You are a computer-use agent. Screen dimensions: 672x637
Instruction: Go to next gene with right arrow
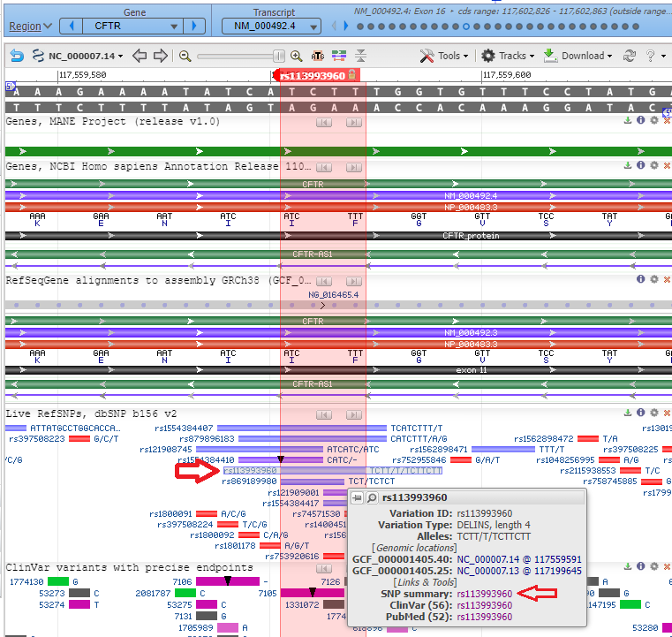[x=194, y=27]
